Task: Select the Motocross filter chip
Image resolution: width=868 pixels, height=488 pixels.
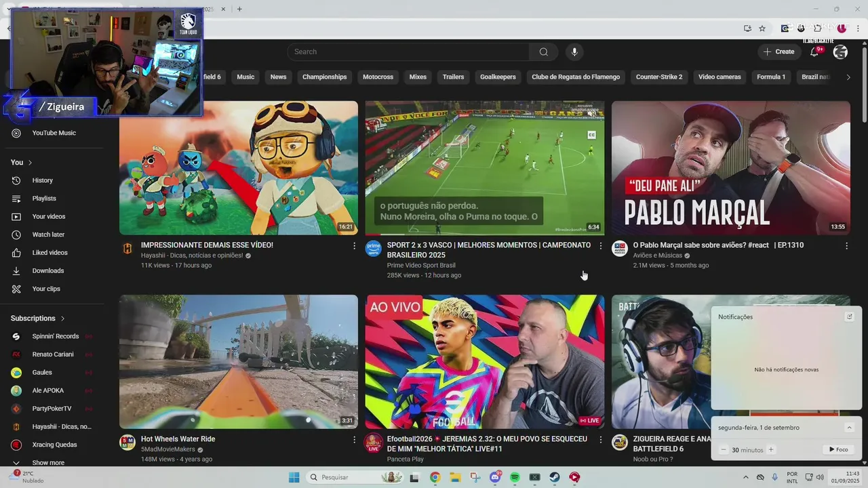Action: [x=378, y=77]
